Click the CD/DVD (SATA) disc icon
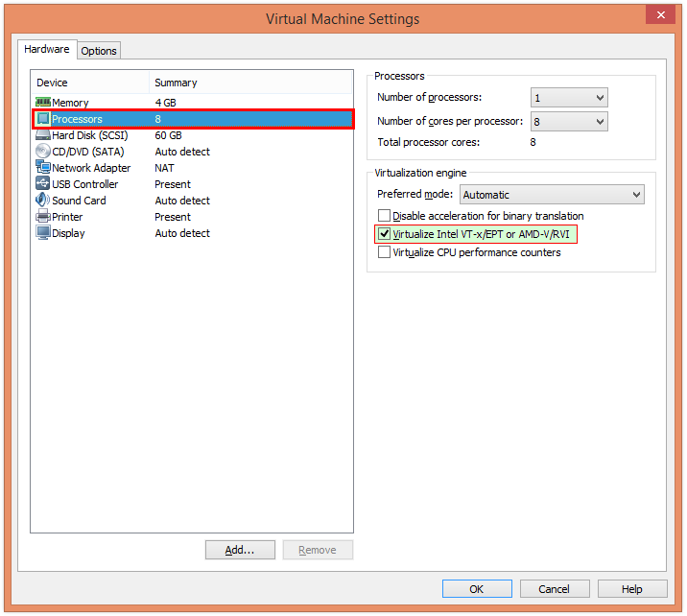 click(x=43, y=152)
